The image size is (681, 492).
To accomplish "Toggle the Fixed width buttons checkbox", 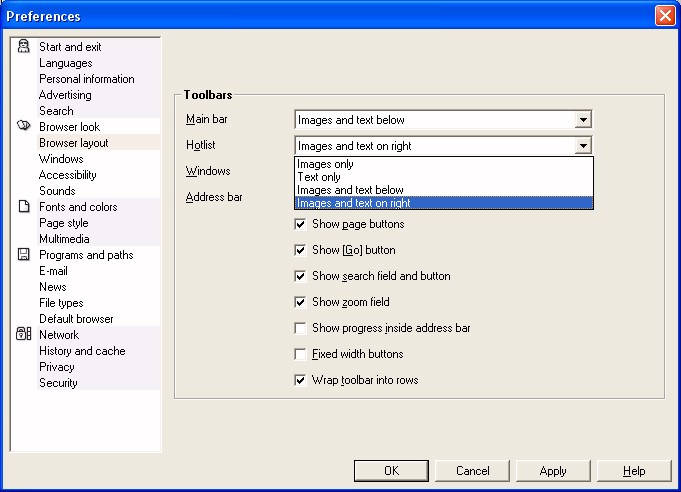I will [x=301, y=354].
